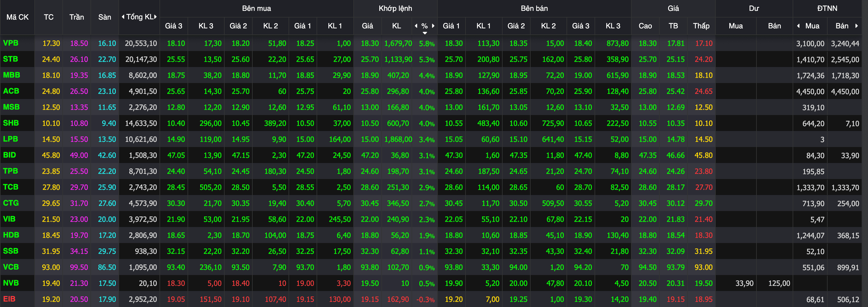Click LPB matched volume 1,868,00
Image resolution: width=868 pixels, height=307 pixels.
(398, 139)
